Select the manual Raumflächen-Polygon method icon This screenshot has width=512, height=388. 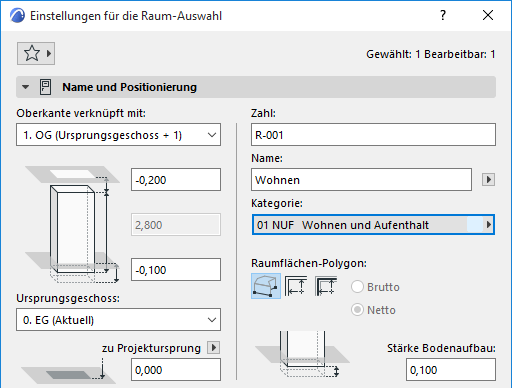[266, 286]
